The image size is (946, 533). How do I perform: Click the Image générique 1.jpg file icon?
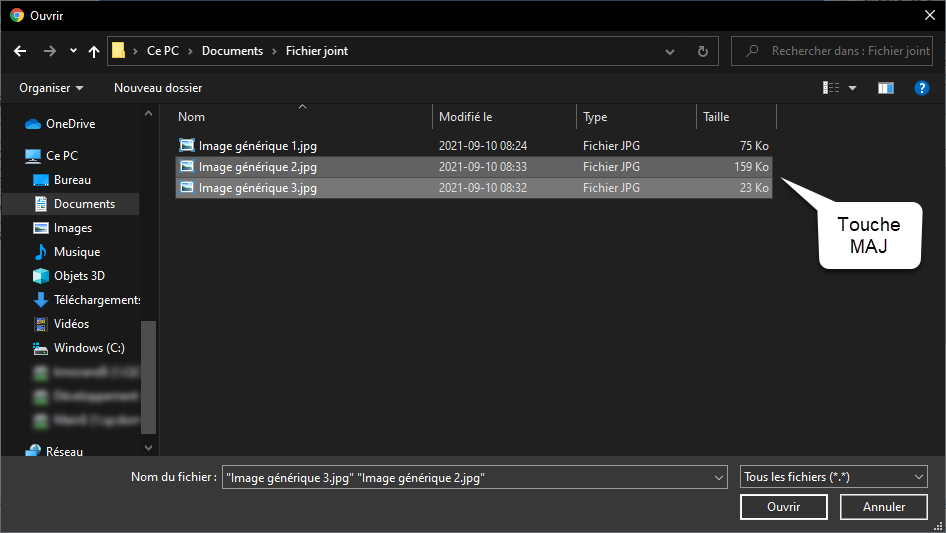pyautogui.click(x=187, y=146)
